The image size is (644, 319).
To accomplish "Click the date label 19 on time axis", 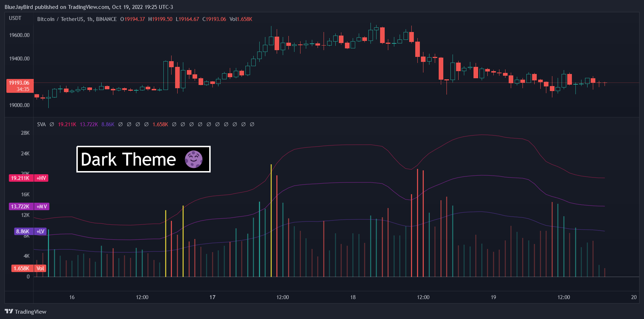I will (493, 297).
